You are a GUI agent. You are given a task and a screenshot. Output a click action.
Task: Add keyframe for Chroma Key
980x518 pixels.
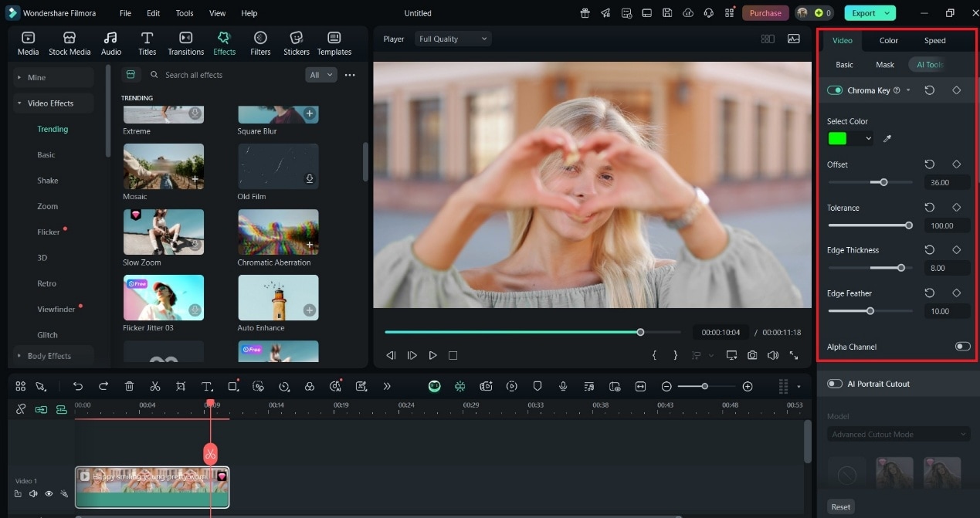pyautogui.click(x=956, y=90)
